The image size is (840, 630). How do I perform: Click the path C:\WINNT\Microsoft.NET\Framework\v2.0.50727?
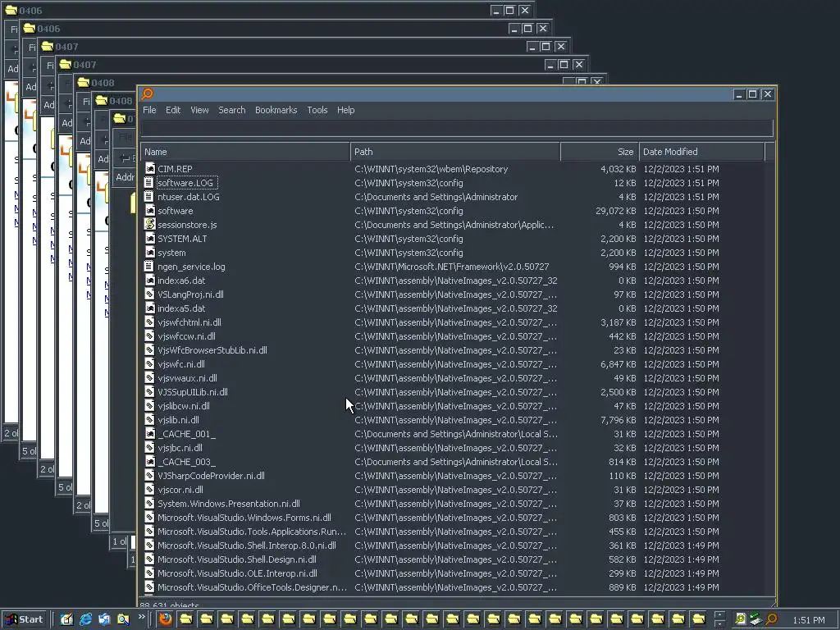(x=452, y=267)
